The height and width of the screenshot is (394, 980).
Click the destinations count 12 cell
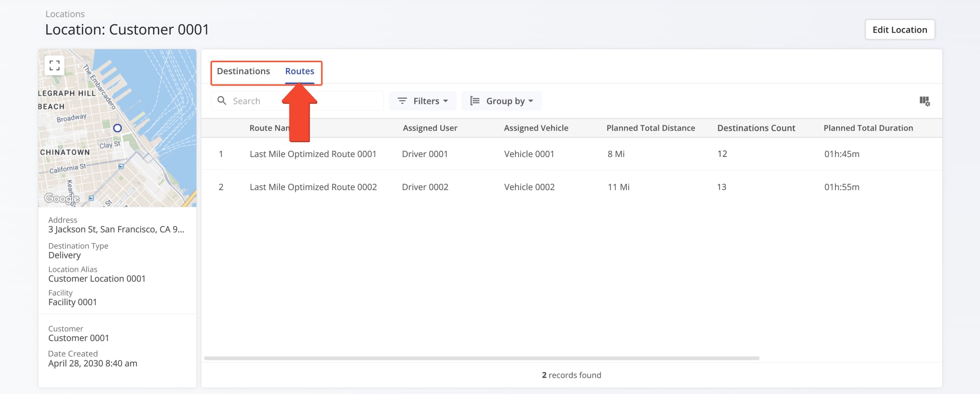[x=722, y=154]
